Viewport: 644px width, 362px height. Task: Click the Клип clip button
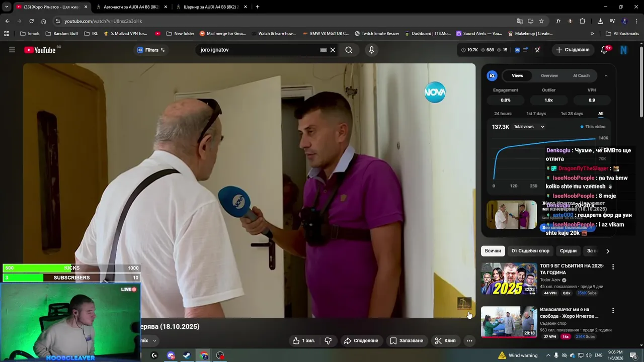[x=445, y=340]
